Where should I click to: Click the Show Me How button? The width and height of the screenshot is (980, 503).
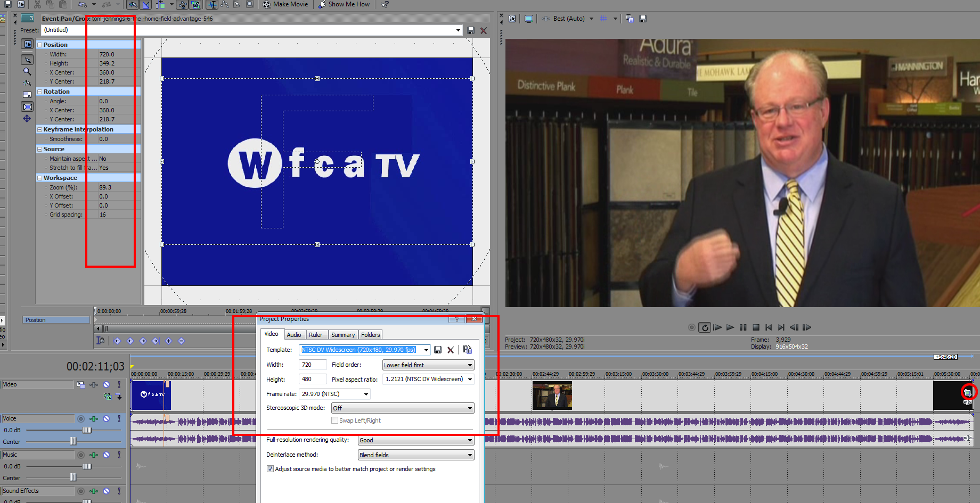point(344,4)
